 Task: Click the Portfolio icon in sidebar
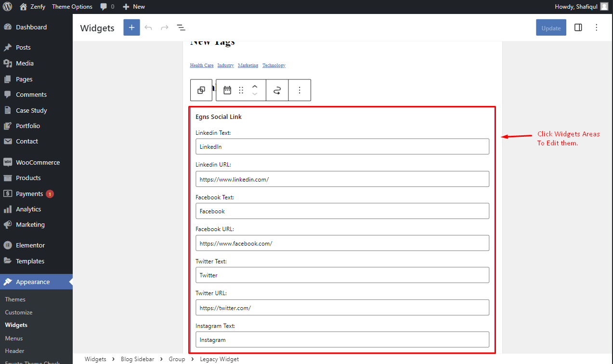[8, 126]
